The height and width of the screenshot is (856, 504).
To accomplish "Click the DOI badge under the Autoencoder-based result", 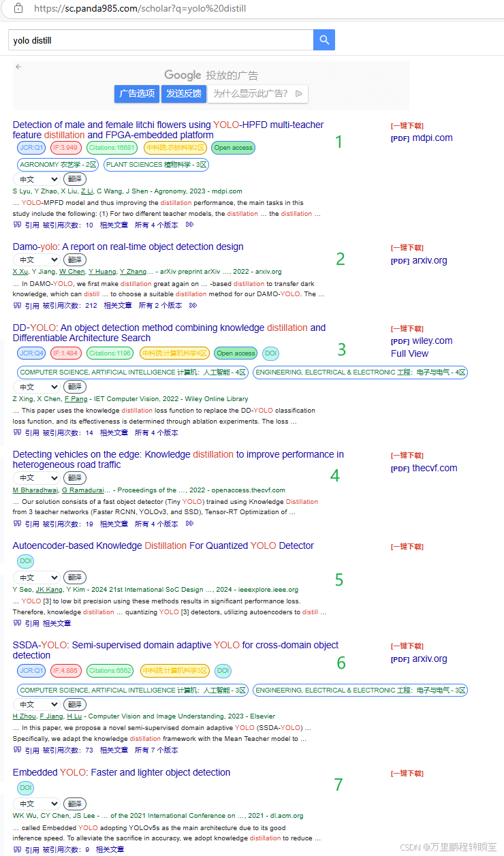I will [26, 561].
